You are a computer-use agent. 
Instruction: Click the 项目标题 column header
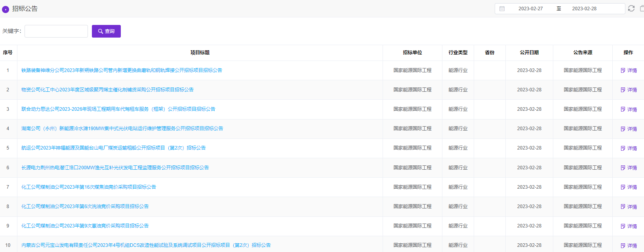[200, 53]
